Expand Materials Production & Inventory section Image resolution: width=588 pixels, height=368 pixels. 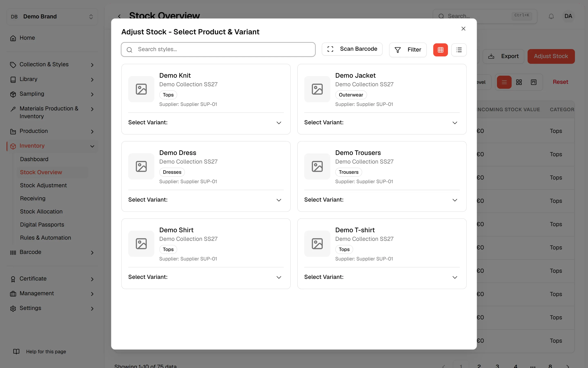pyautogui.click(x=52, y=112)
